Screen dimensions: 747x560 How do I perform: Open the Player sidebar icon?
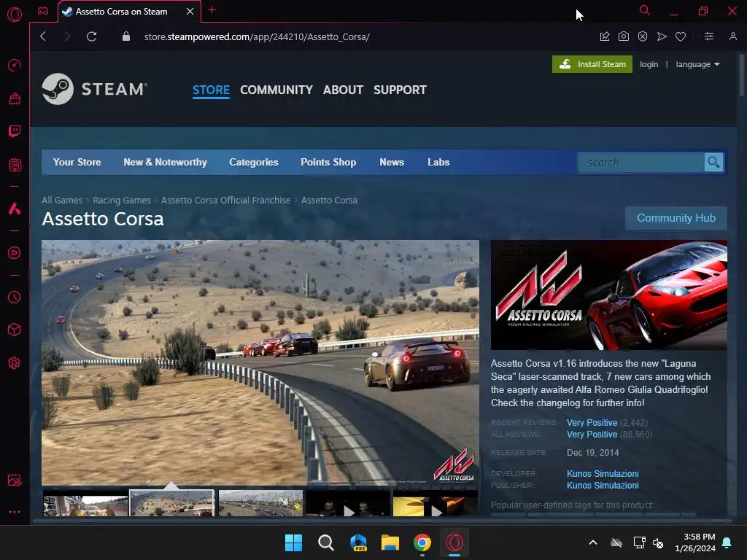pyautogui.click(x=15, y=252)
